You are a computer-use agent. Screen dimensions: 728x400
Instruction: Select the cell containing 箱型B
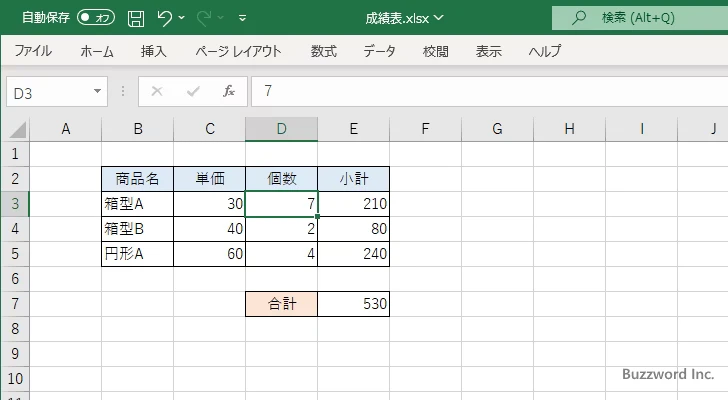click(x=137, y=229)
